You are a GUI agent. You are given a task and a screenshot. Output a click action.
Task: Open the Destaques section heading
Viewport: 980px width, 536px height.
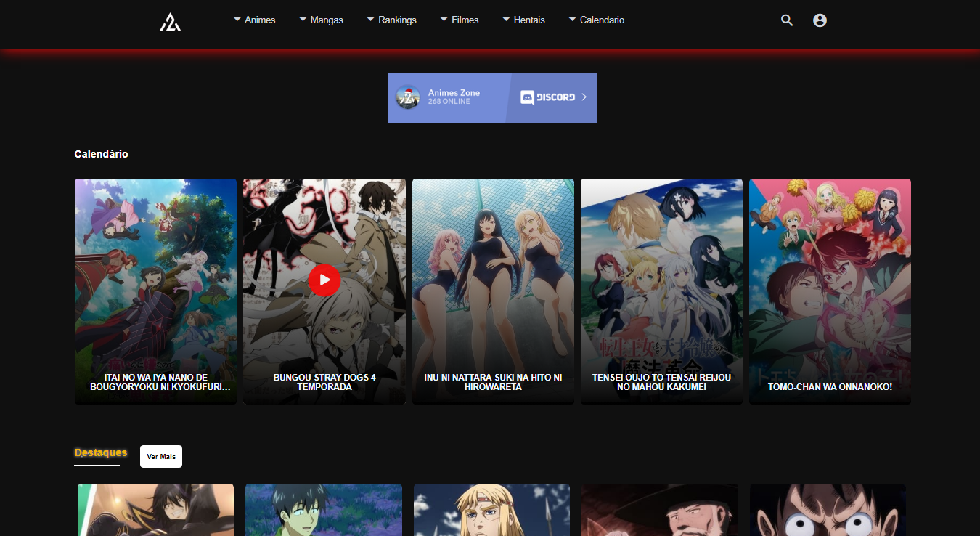click(100, 452)
